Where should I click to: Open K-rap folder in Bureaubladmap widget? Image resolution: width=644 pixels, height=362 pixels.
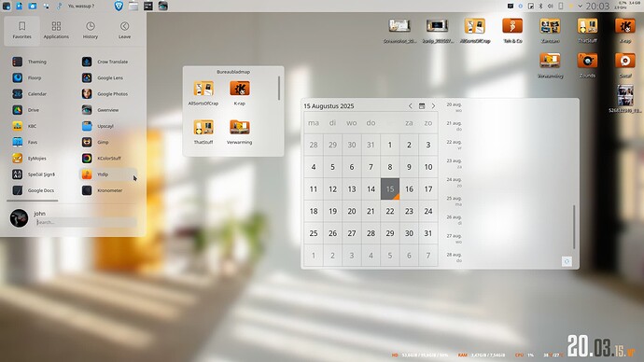click(240, 93)
